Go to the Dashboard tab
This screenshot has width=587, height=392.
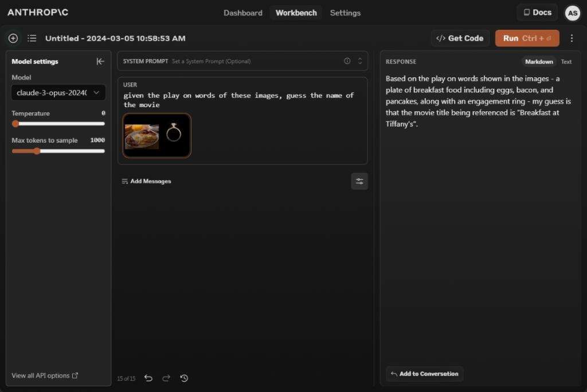(x=242, y=13)
